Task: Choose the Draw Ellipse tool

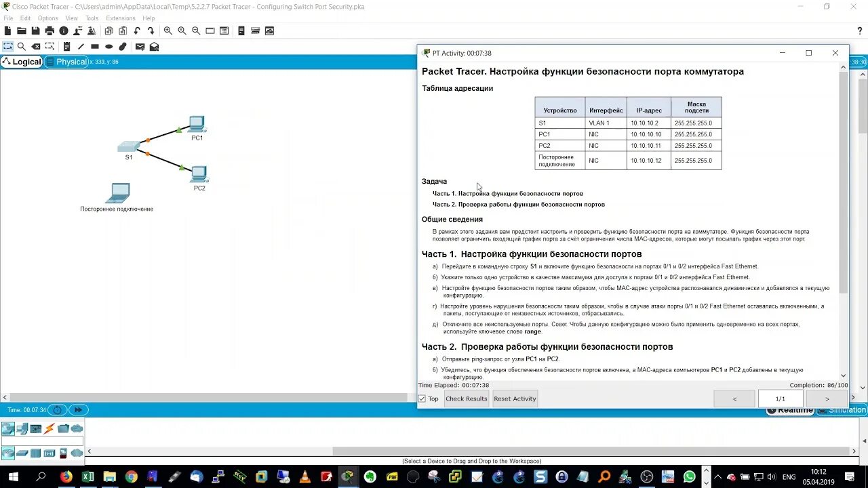Action: 108,47
